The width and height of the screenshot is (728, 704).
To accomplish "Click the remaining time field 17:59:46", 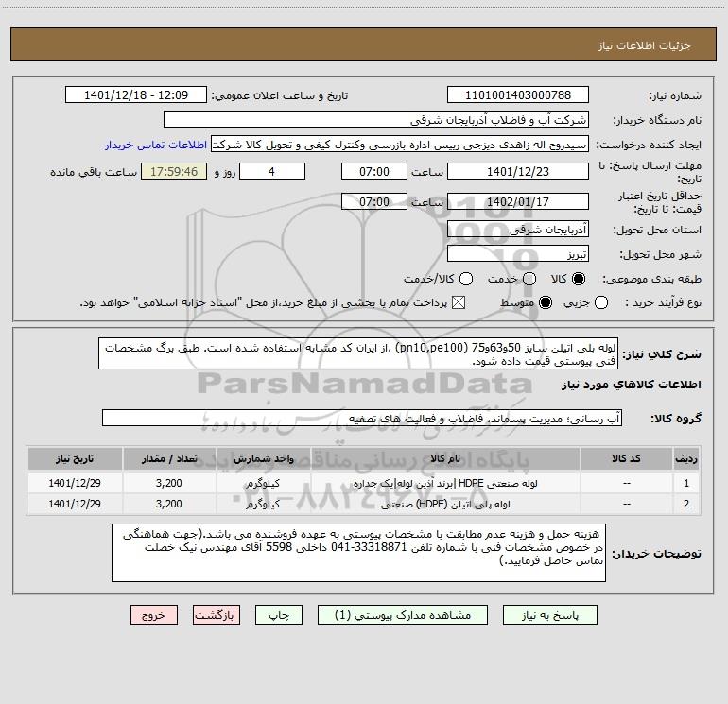I will tap(174, 171).
